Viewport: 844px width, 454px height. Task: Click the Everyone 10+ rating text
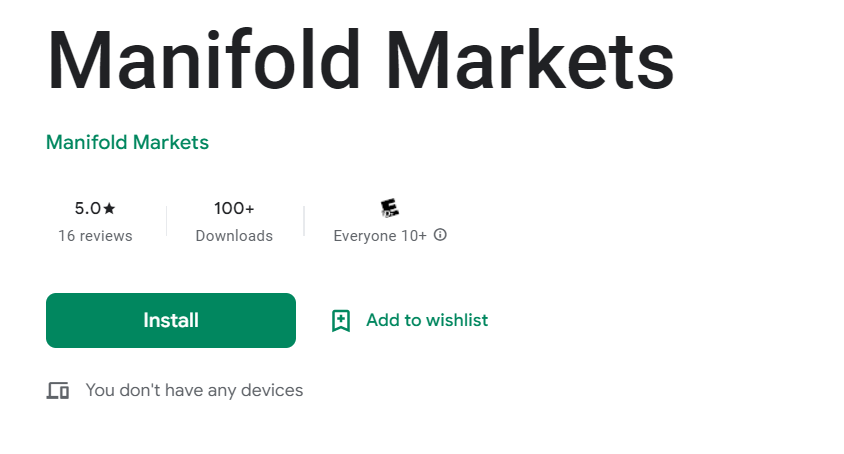[380, 236]
